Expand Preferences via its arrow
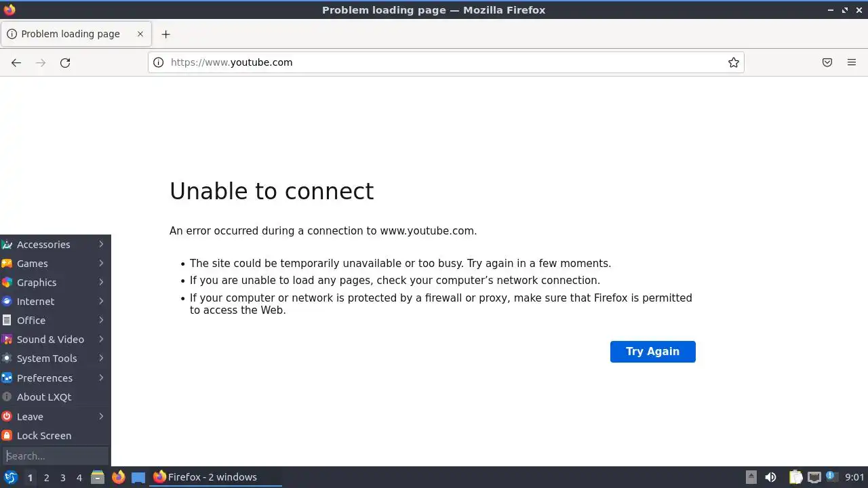Screen dimensions: 868x488 (x=101, y=378)
